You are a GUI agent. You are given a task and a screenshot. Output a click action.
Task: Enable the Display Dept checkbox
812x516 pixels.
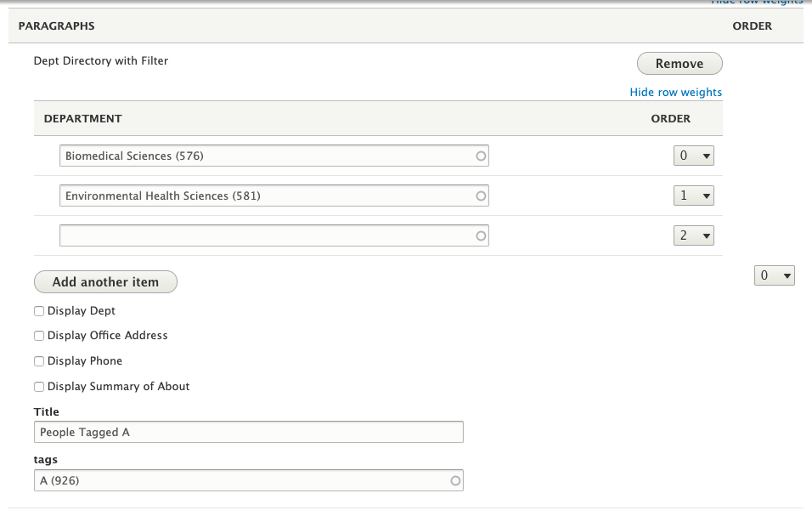point(39,311)
